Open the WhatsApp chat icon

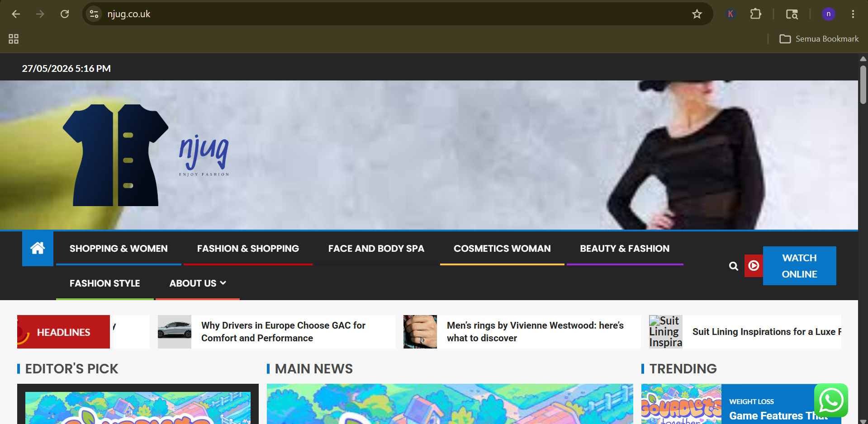[831, 400]
